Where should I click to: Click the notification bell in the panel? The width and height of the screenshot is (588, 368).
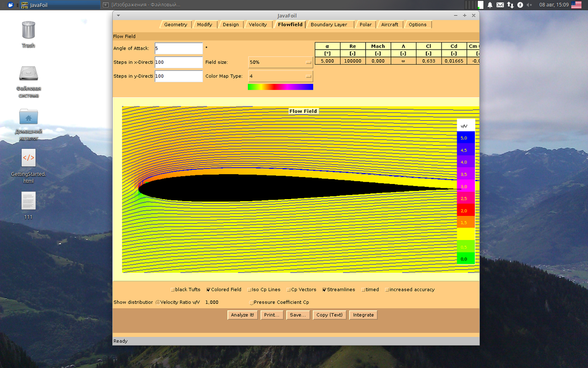(490, 5)
